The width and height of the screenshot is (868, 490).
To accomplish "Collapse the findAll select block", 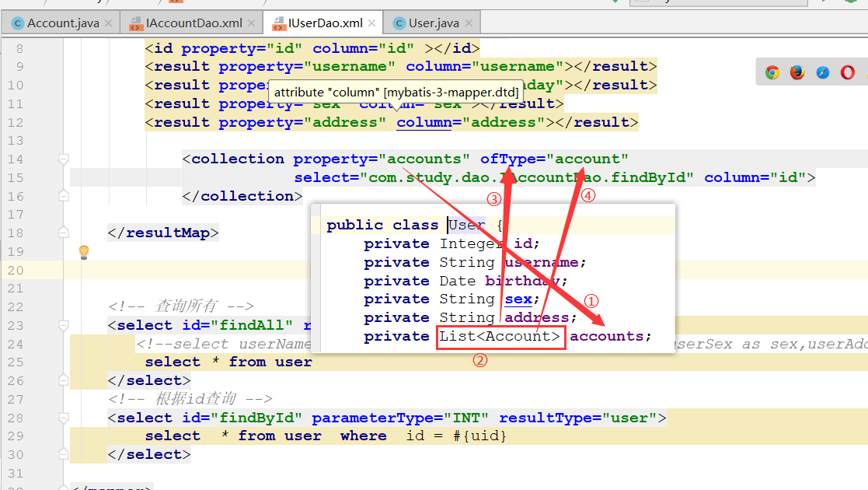I will [64, 324].
